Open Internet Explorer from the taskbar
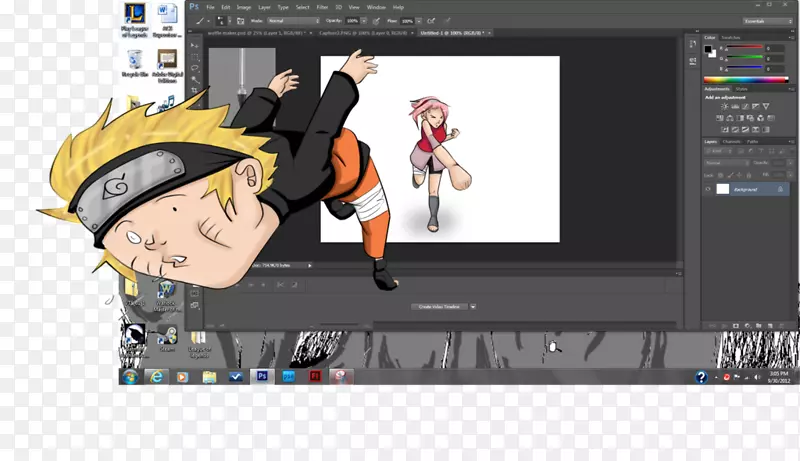This screenshot has width=800, height=461. 156,376
